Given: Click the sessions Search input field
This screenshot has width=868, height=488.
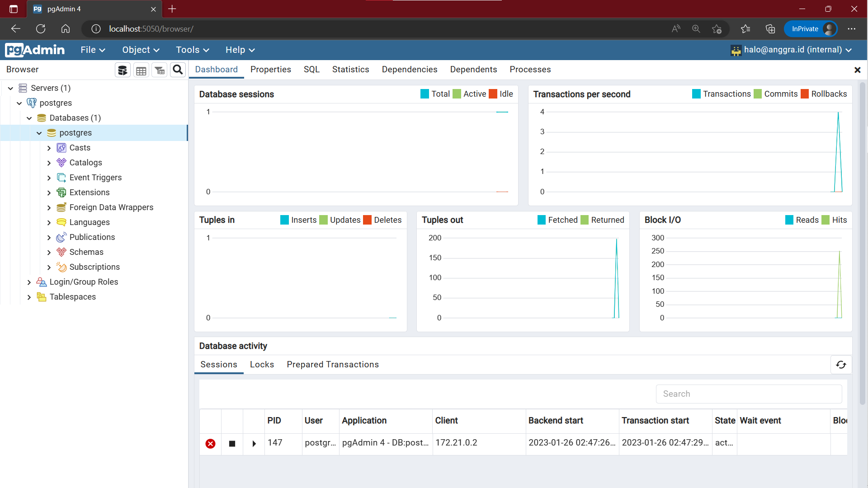Looking at the screenshot, I should [x=749, y=394].
